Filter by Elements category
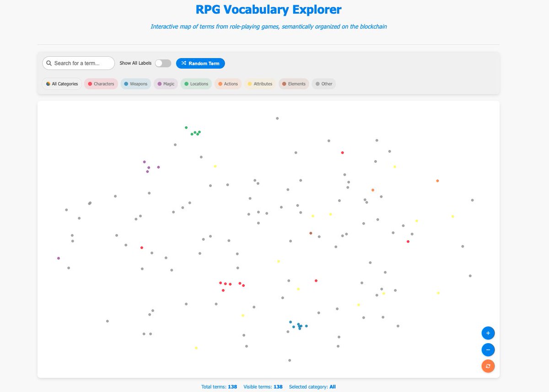The height and width of the screenshot is (392, 549). point(294,84)
